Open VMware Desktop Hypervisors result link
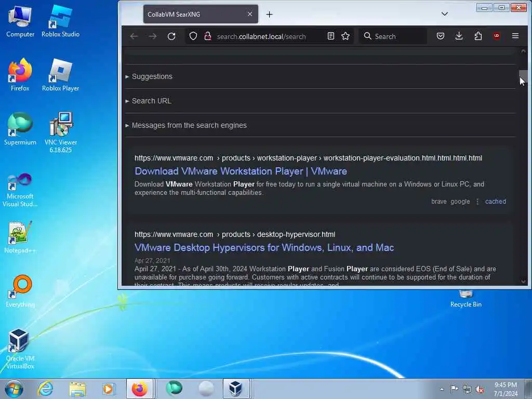 coord(264,247)
